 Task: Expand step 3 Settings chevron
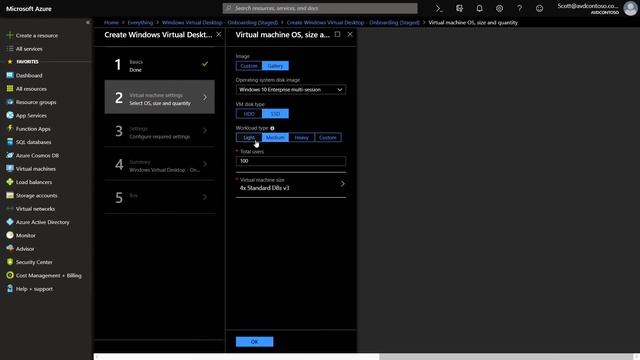(x=205, y=131)
